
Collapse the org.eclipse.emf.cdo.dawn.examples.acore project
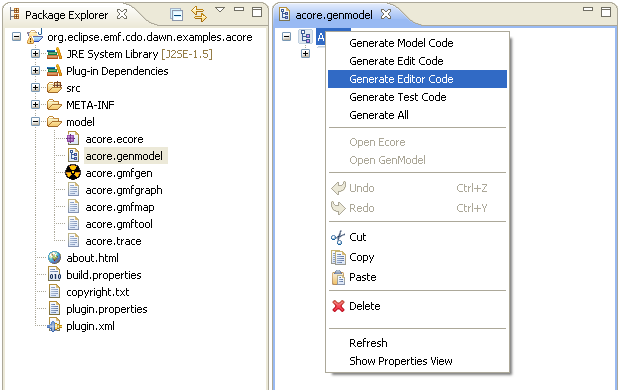[16, 37]
